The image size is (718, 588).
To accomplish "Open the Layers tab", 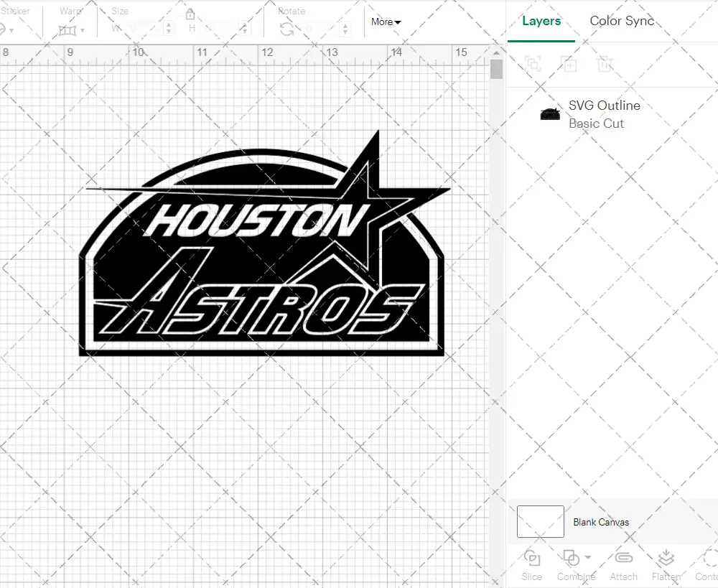I will pyautogui.click(x=541, y=21).
